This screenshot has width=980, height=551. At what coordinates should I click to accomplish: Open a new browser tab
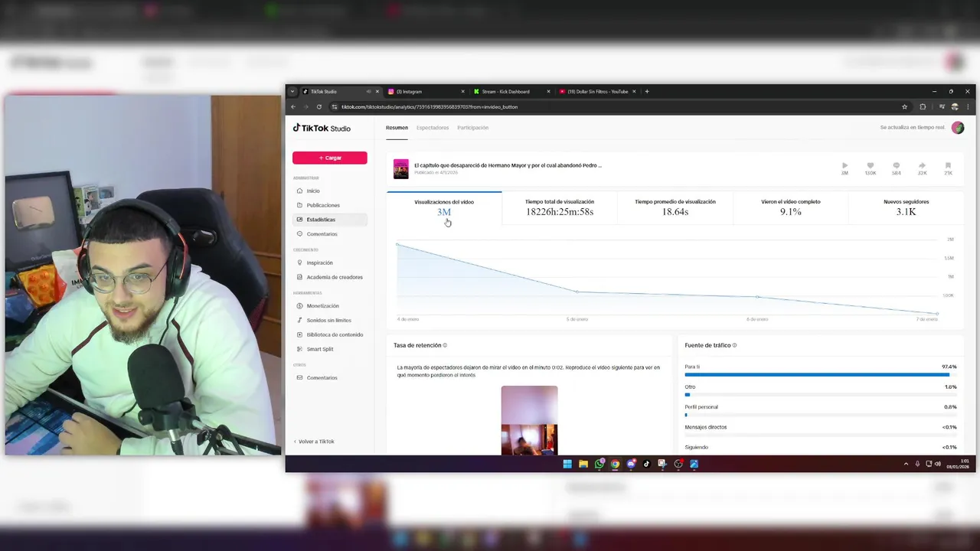pyautogui.click(x=647, y=92)
